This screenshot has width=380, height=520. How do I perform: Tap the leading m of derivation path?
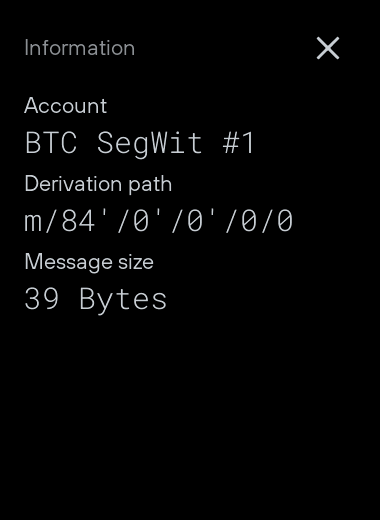click(x=33, y=223)
